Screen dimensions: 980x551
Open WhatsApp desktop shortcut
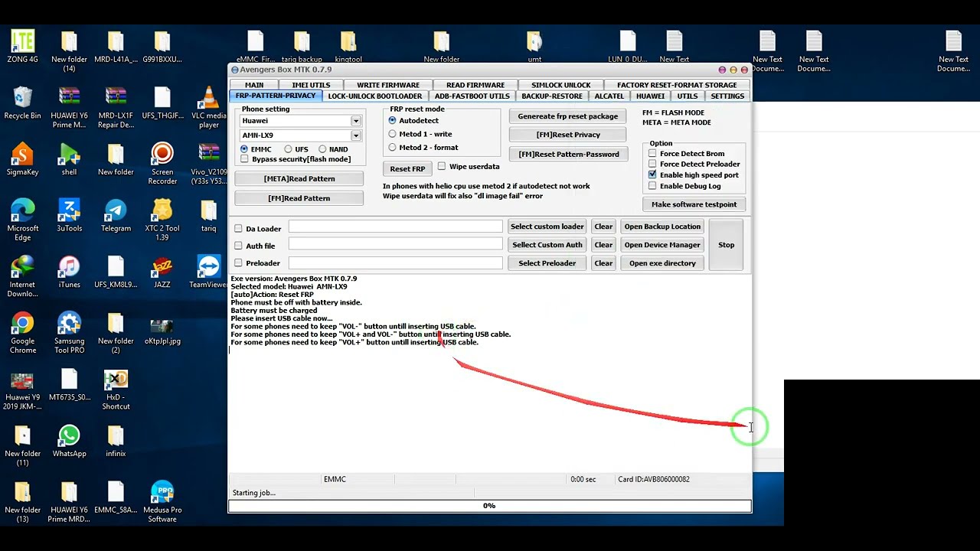coord(69,441)
